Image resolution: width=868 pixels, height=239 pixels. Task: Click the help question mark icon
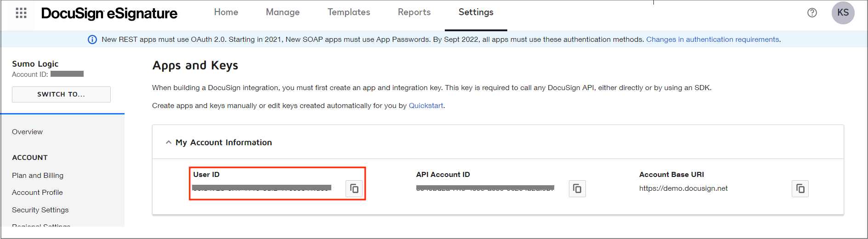[812, 13]
